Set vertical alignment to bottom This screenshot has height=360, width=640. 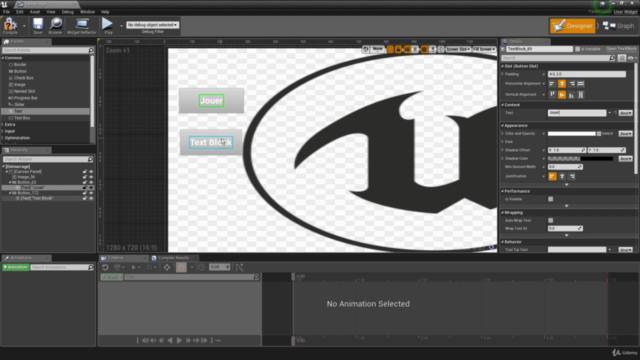pos(571,95)
